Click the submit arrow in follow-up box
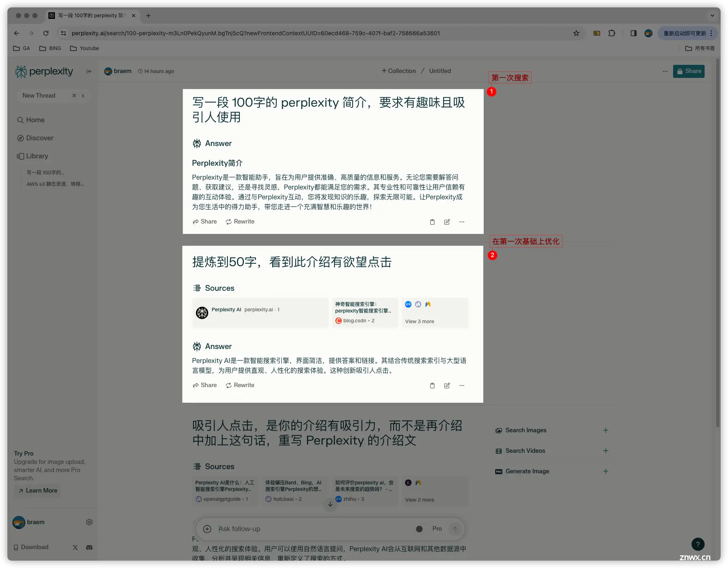Screen dimensions: 728x568 point(455,529)
